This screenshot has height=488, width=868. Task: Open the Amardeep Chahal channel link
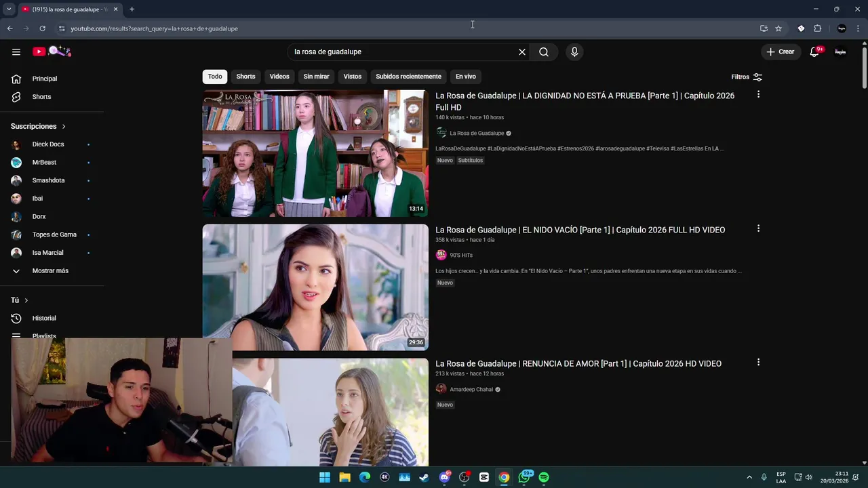(x=471, y=390)
